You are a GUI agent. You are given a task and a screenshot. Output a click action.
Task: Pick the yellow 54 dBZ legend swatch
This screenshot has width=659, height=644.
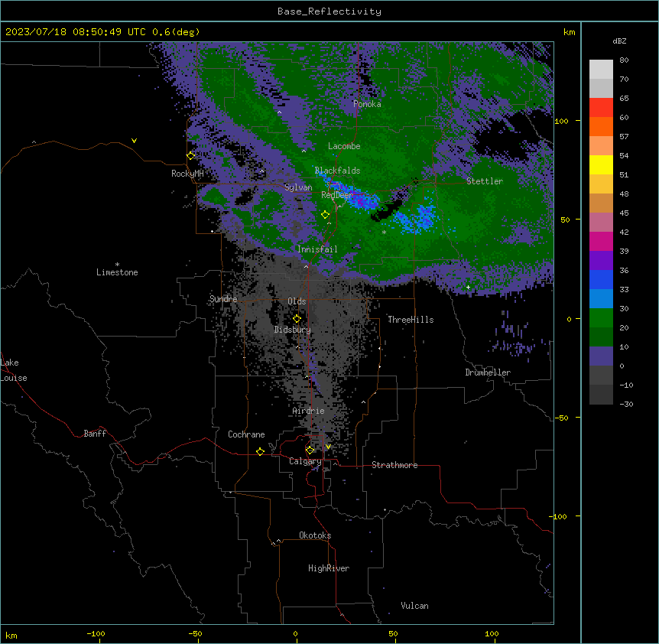click(601, 164)
